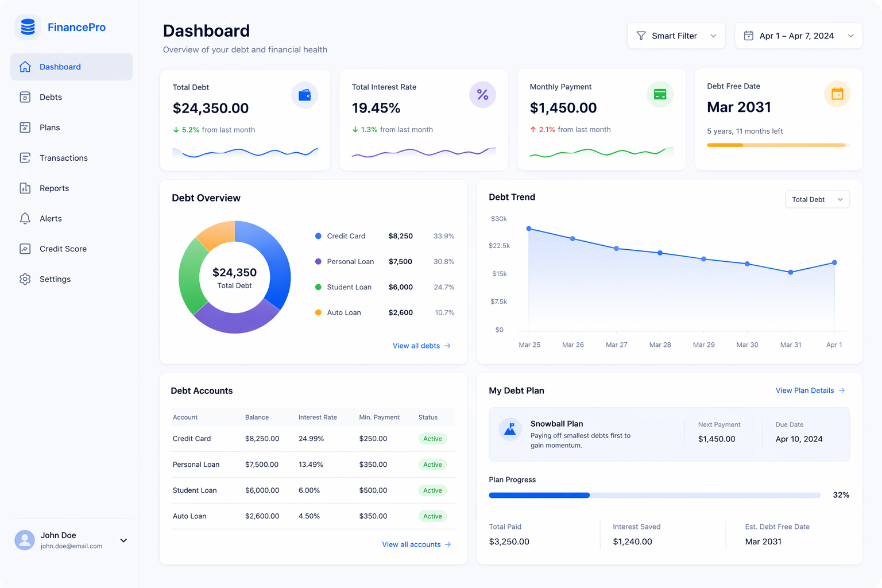The height and width of the screenshot is (588, 882).
Task: Open the Smart Filter dropdown
Action: point(676,36)
